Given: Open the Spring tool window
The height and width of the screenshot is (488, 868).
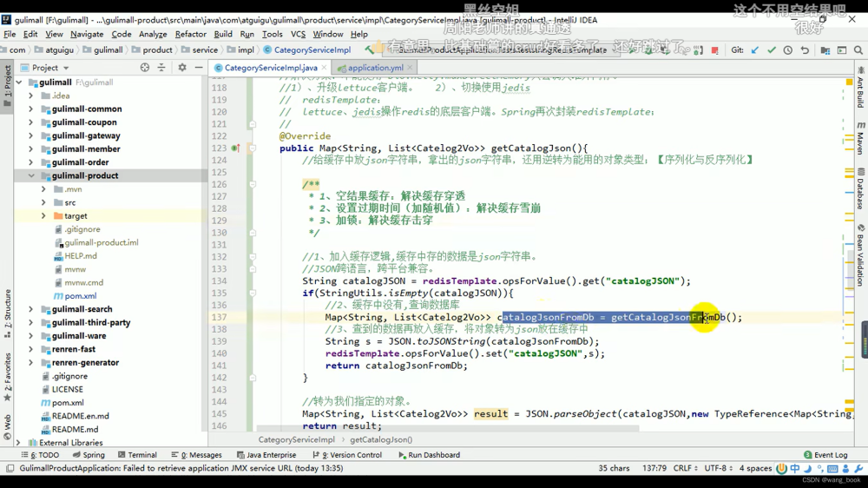Looking at the screenshot, I should point(89,455).
